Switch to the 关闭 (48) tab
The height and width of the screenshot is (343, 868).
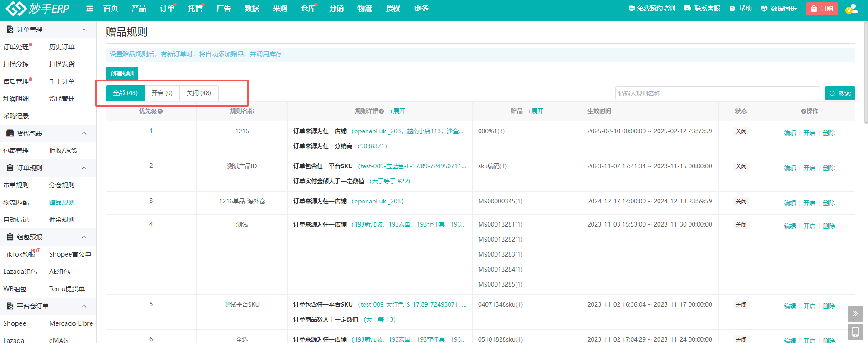click(x=199, y=93)
